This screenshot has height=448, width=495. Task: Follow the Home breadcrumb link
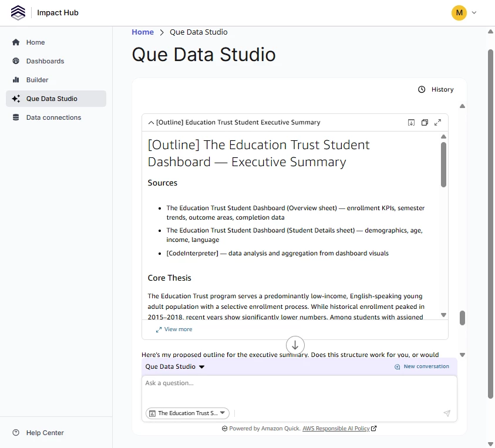[x=143, y=32]
